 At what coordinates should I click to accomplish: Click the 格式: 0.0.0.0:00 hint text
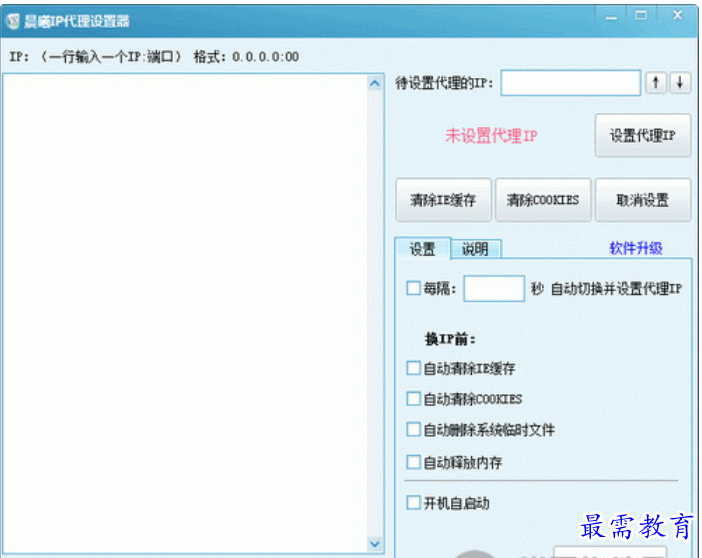246,57
